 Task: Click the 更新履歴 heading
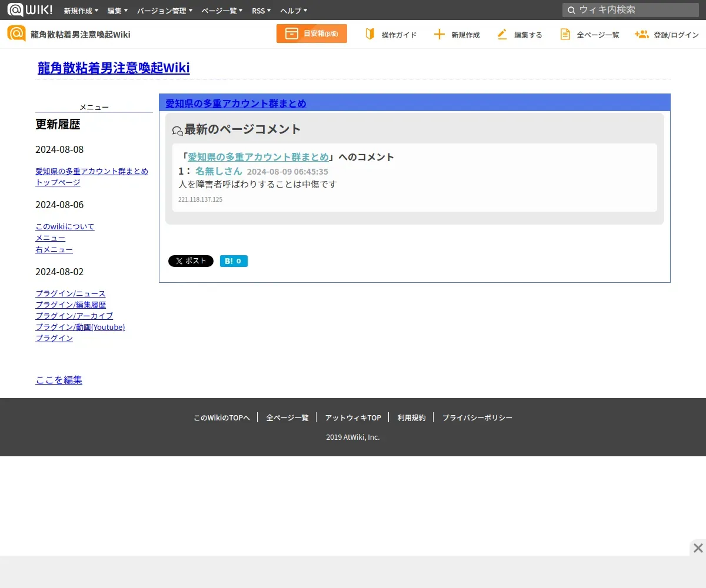click(58, 124)
